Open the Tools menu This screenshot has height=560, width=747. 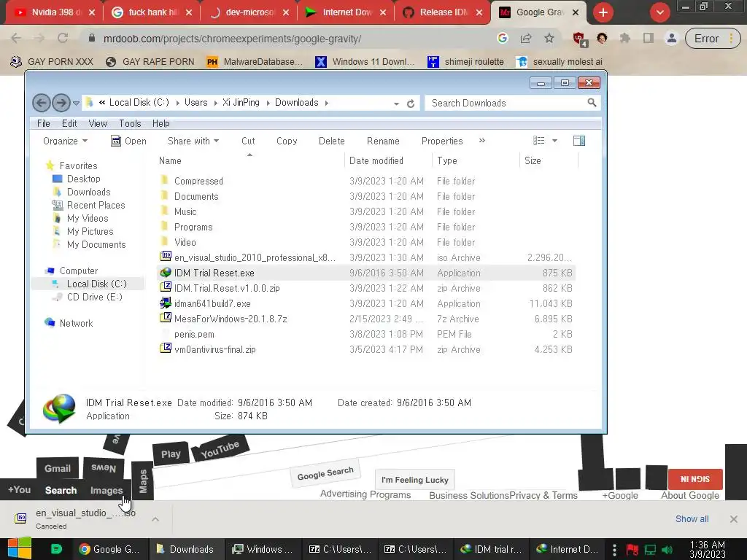point(130,123)
